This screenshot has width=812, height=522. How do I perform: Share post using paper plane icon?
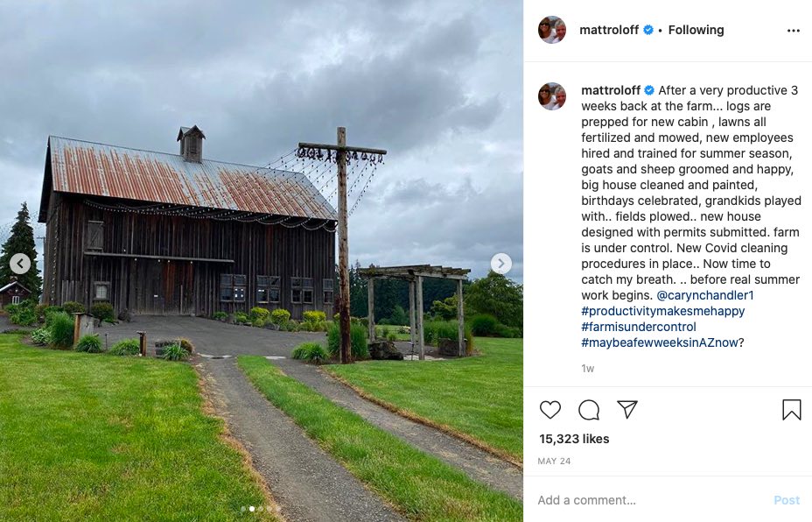[x=626, y=410]
